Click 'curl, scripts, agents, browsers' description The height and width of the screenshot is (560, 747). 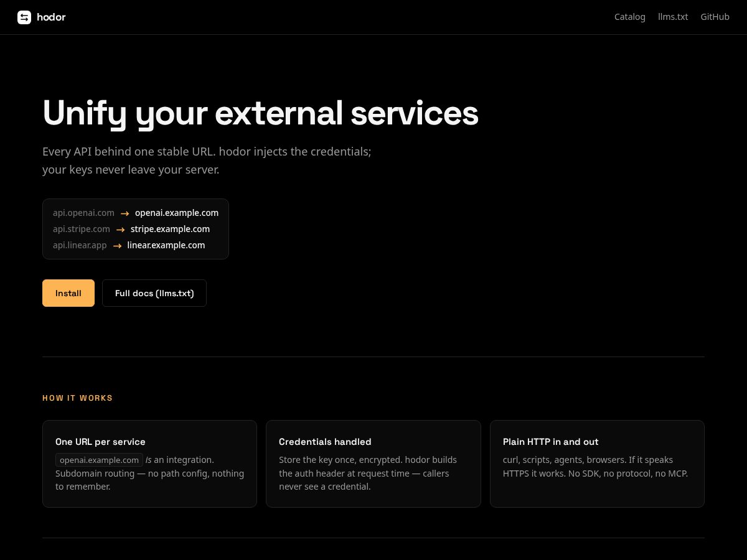595,467
